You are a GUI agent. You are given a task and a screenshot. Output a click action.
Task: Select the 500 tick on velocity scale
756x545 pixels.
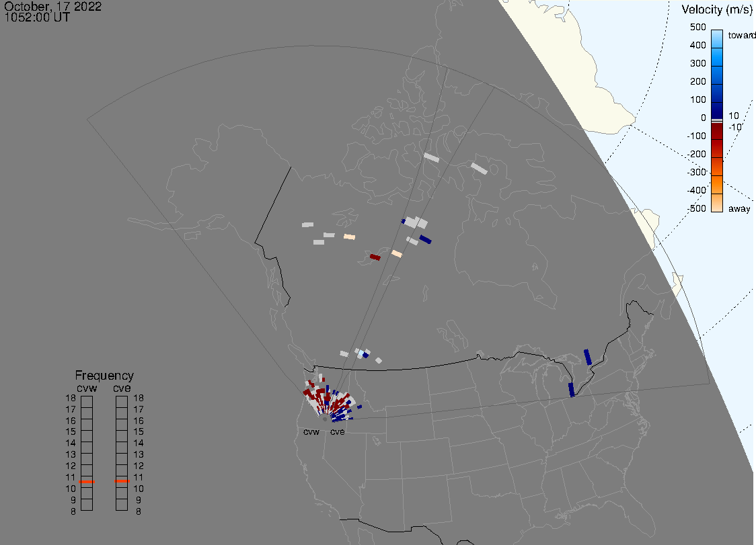click(x=697, y=27)
